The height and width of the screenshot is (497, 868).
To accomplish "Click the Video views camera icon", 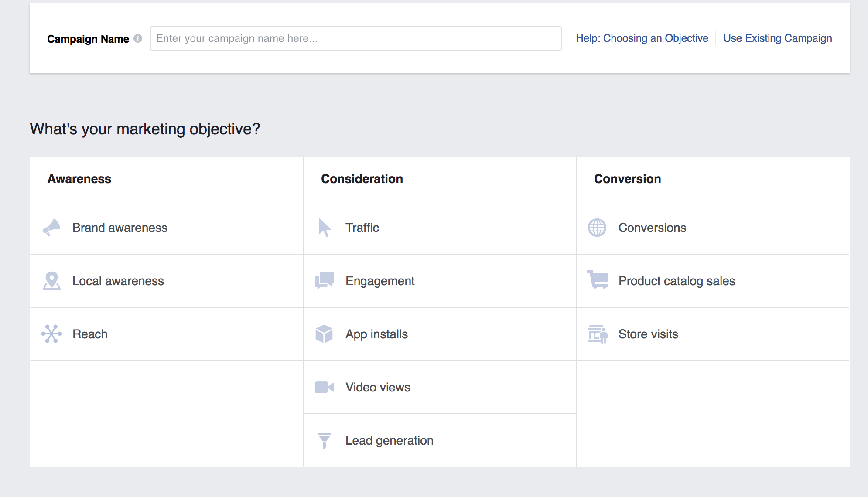I will click(325, 387).
